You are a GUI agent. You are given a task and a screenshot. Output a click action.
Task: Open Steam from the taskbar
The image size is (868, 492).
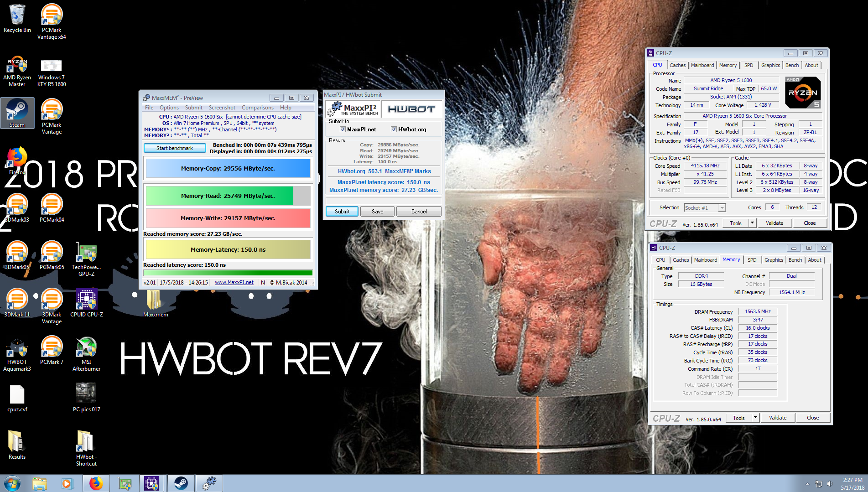(181, 483)
